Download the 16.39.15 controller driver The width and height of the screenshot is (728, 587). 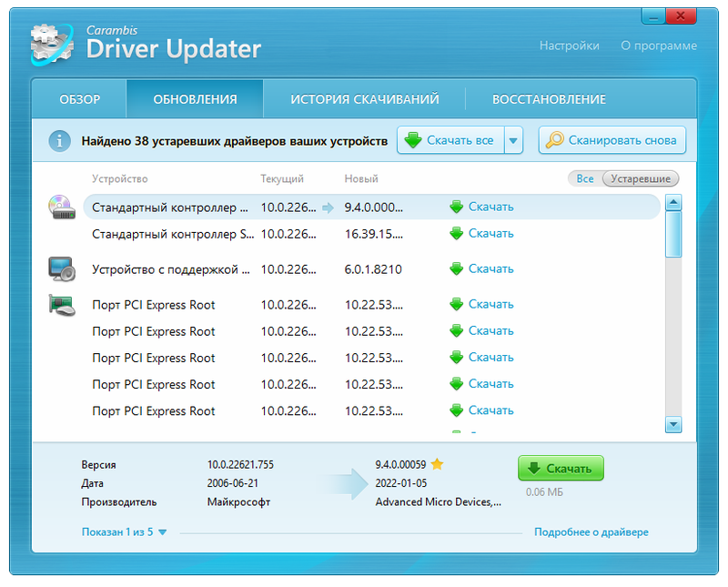pyautogui.click(x=482, y=233)
